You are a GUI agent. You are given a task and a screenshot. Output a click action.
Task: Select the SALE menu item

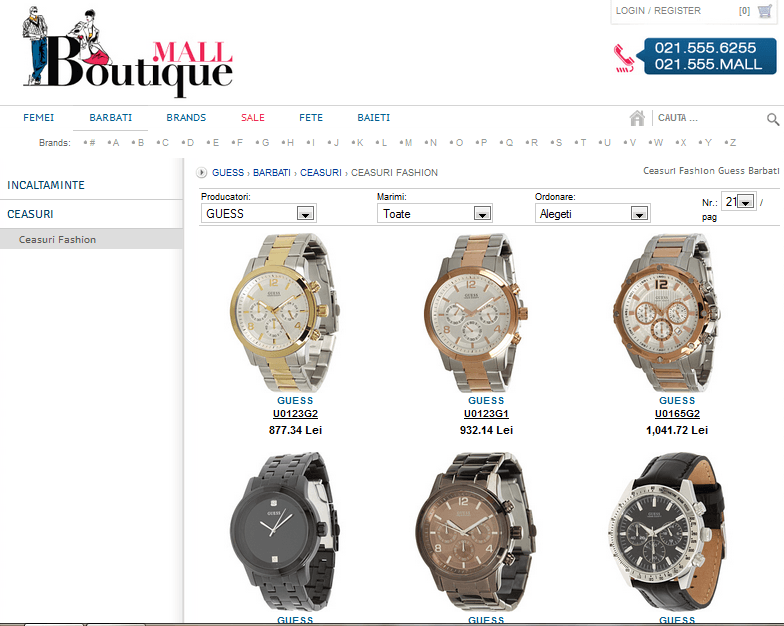[253, 118]
